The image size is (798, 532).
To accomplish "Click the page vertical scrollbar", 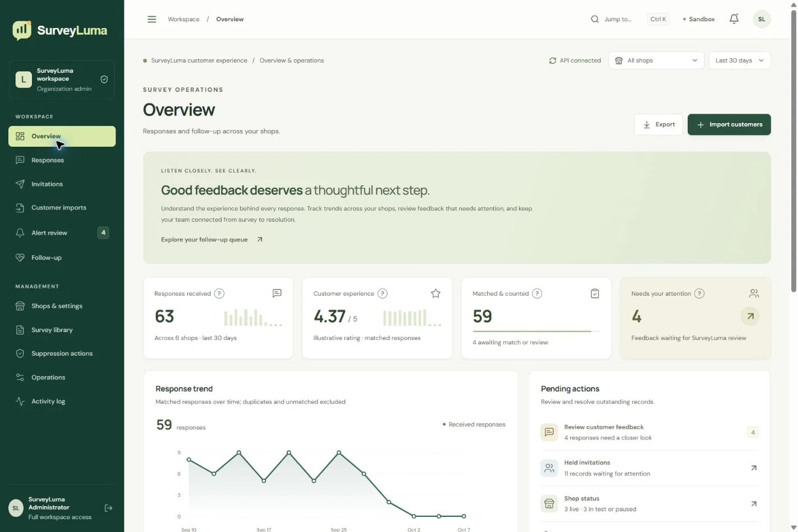I will point(794,150).
